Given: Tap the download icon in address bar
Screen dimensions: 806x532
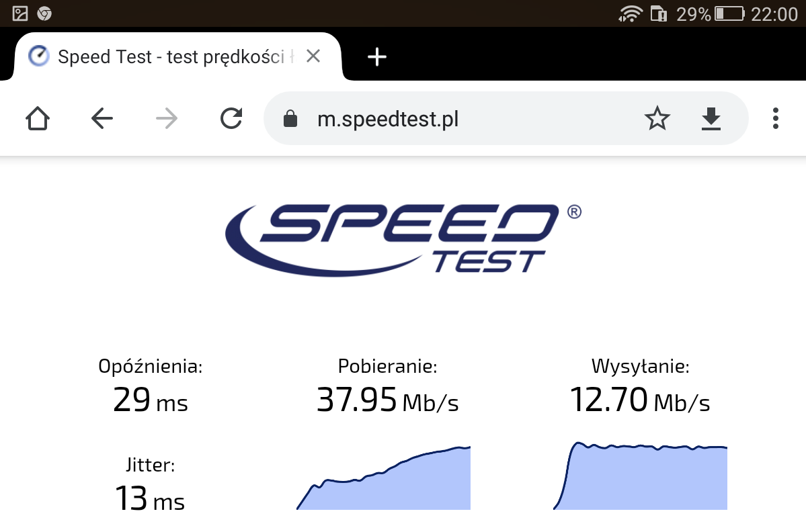Looking at the screenshot, I should point(711,119).
